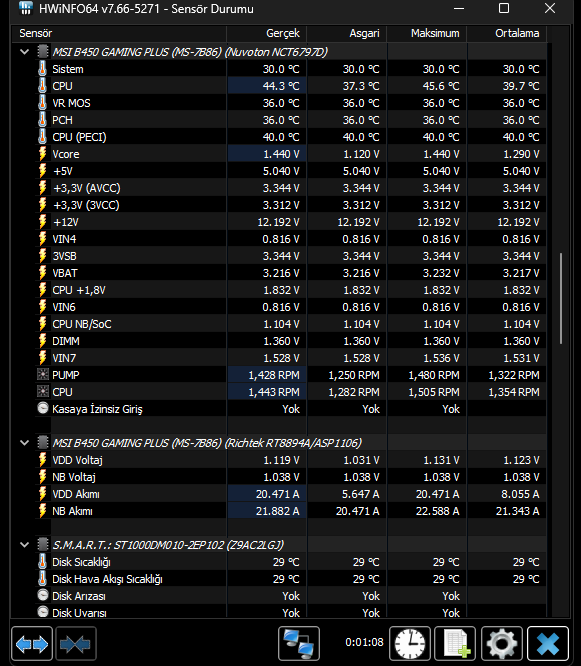This screenshot has height=666, width=581.
Task: Click chip icon of Nuvoton NCT6797D group
Action: pyautogui.click(x=42, y=52)
